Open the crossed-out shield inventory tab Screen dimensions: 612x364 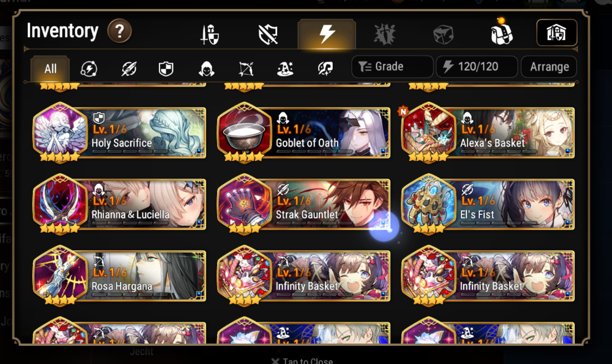[268, 34]
